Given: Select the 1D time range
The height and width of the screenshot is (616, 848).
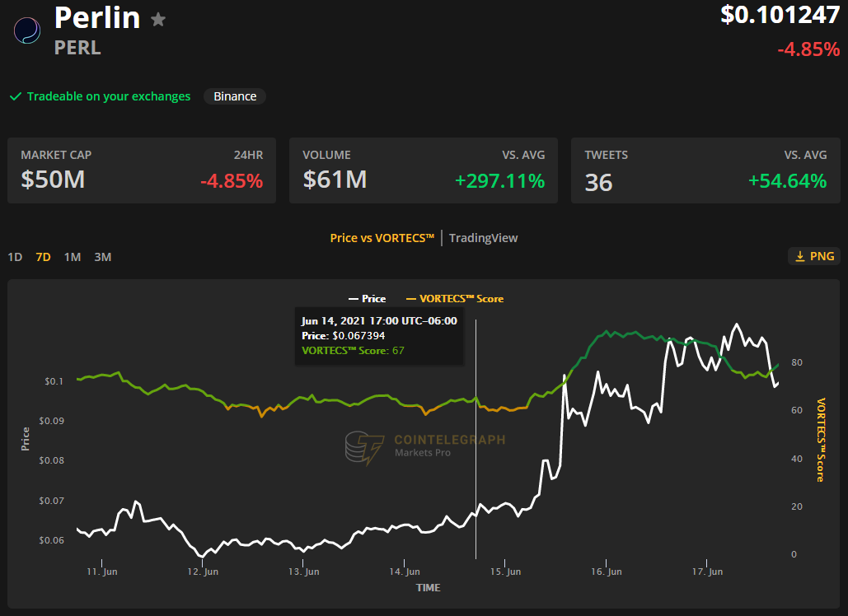Looking at the screenshot, I should (x=15, y=257).
